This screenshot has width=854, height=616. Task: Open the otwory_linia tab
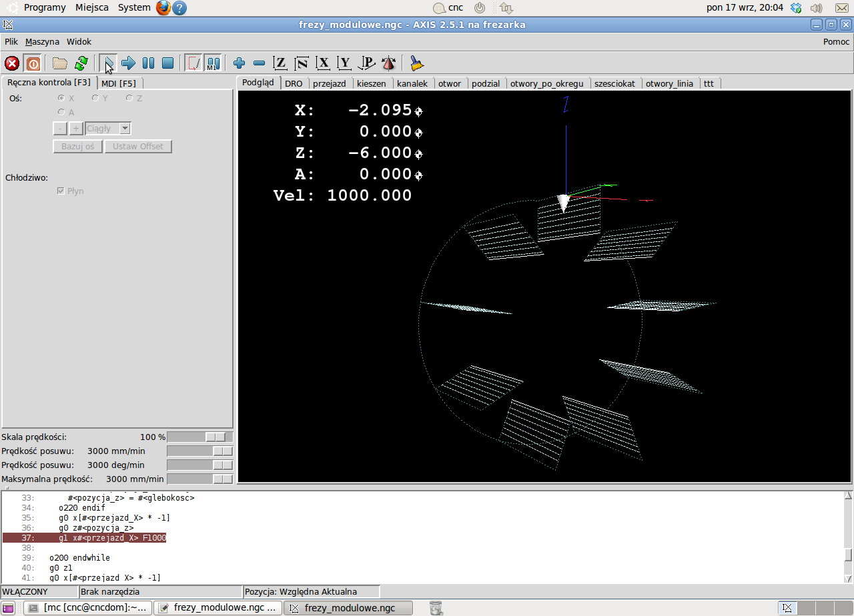669,84
